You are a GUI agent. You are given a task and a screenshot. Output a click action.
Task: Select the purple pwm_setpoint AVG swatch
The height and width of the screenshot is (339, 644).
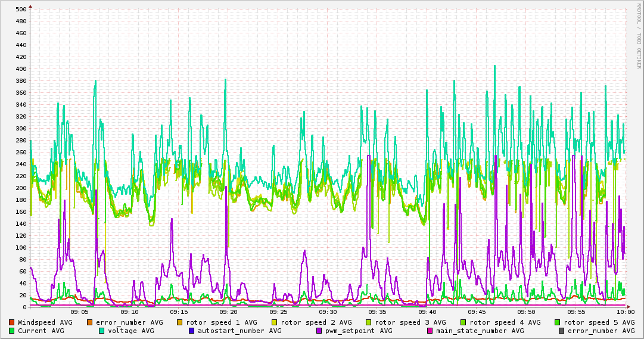pyautogui.click(x=319, y=331)
